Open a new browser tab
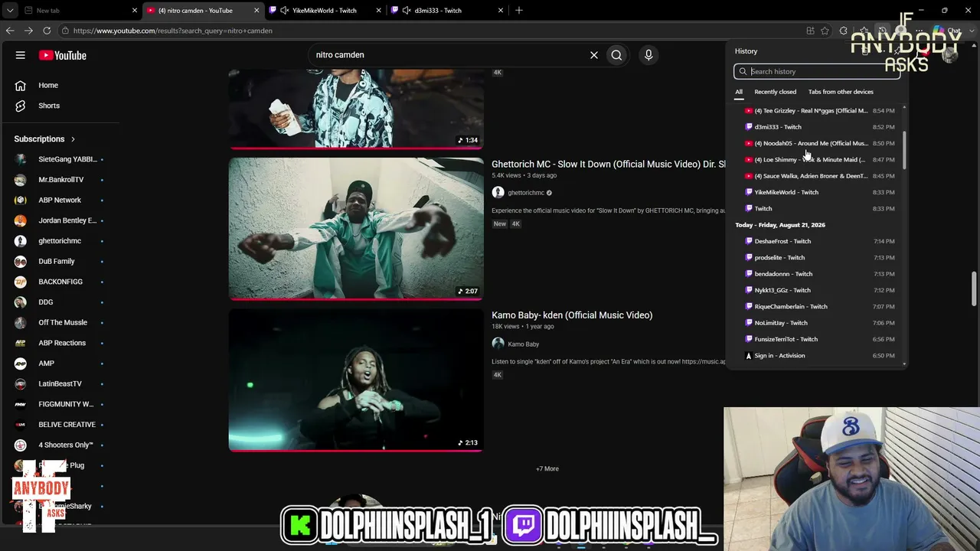 (519, 10)
